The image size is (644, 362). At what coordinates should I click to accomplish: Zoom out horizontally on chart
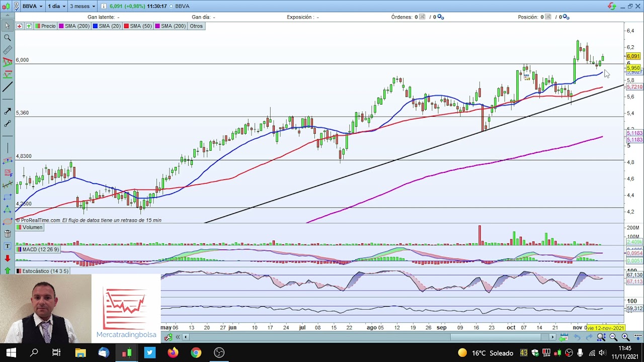tap(613, 337)
